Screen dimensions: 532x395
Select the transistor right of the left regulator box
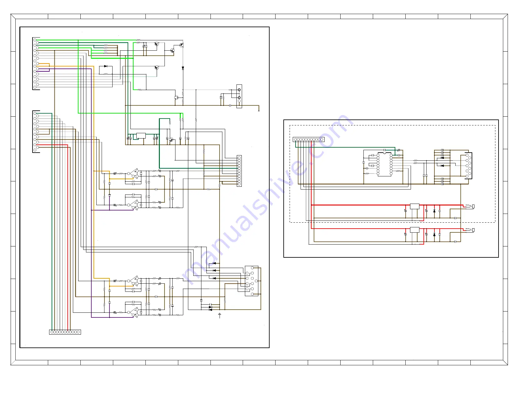pyautogui.click(x=171, y=139)
